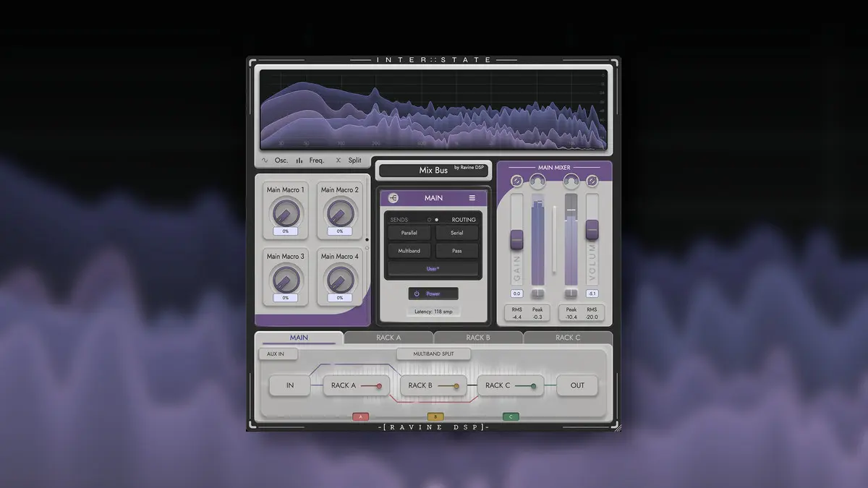Switch to the RACK B tab
Viewport: 868px width, 488px height.
coord(478,338)
